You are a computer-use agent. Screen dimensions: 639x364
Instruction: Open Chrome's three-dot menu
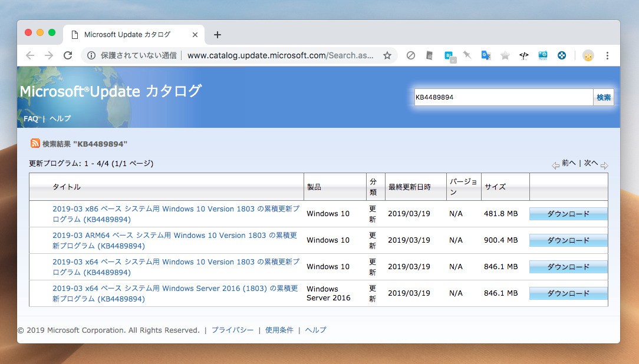click(607, 55)
